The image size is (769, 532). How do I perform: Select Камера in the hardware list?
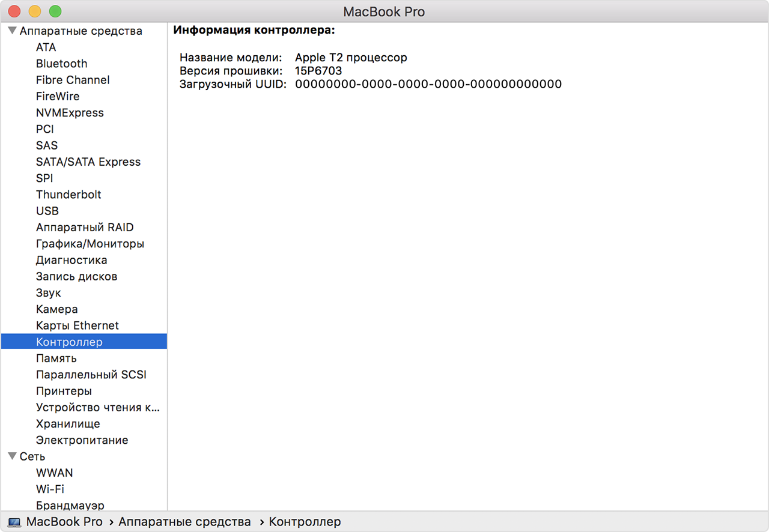point(56,309)
